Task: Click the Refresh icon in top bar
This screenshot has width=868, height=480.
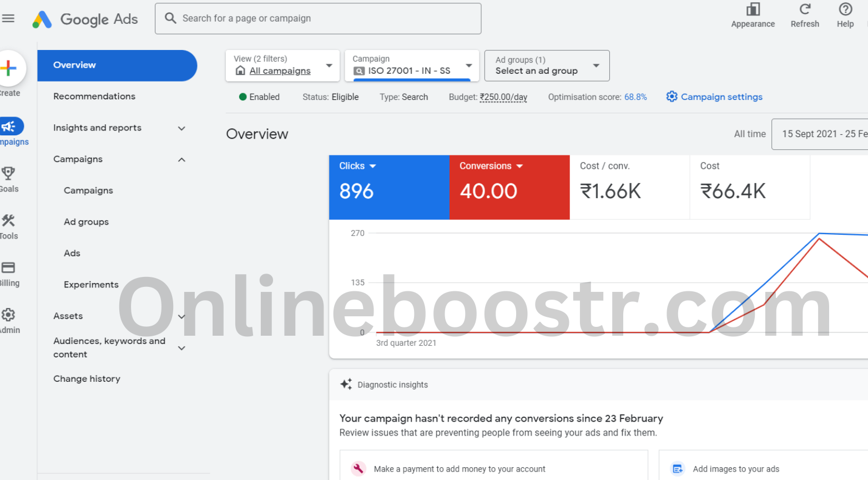Action: click(805, 10)
